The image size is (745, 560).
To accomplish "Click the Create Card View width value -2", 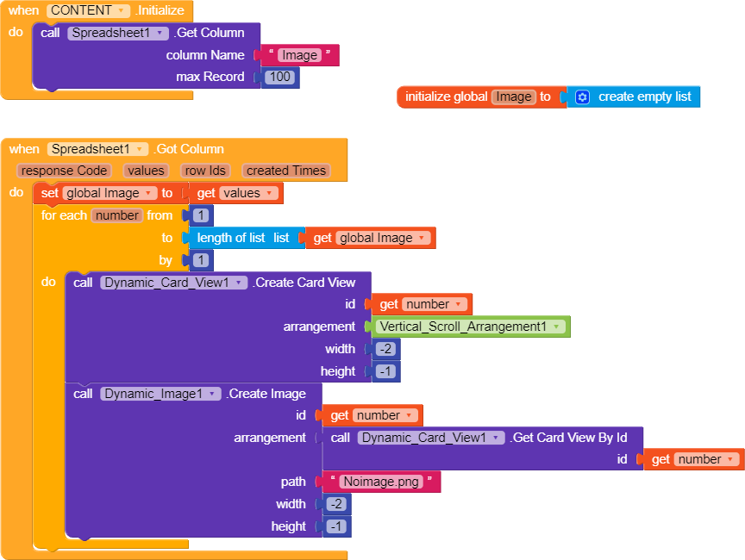I will (x=385, y=349).
